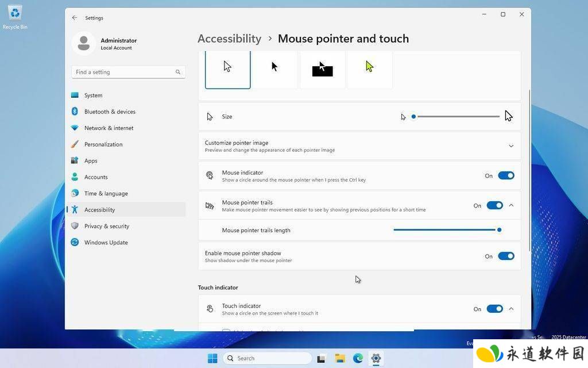Click the Accounts person icon
Image resolution: width=588 pixels, height=368 pixels.
point(75,177)
